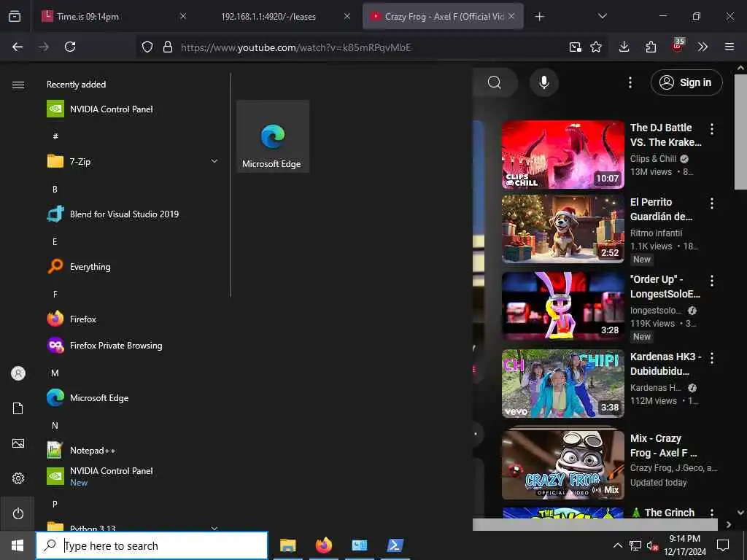Open the network tray icon
The width and height of the screenshot is (747, 560).
click(635, 545)
